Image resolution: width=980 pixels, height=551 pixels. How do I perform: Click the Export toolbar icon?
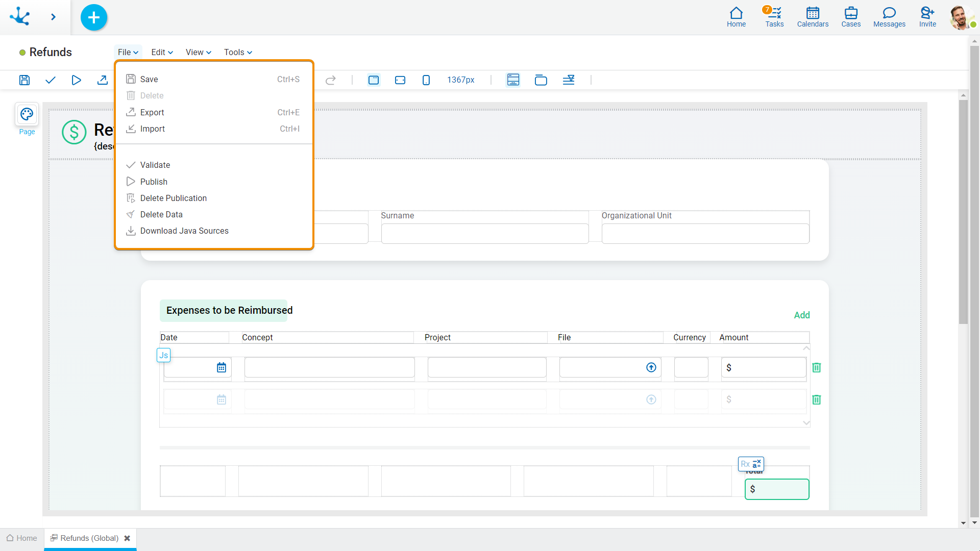102,80
